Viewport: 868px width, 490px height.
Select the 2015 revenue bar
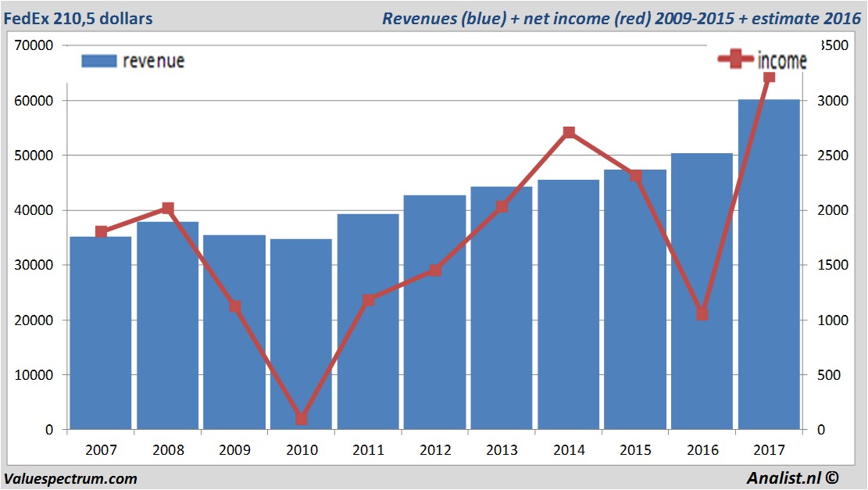635,299
